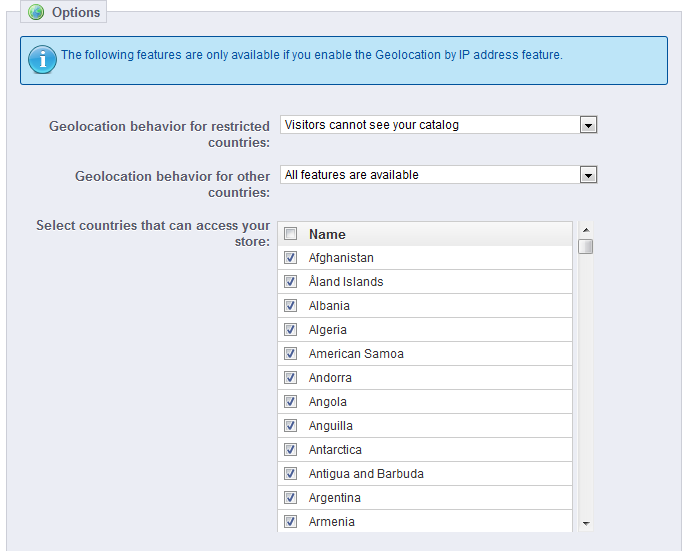The width and height of the screenshot is (687, 551).
Task: Click the globe icon beside Options
Action: pos(37,13)
